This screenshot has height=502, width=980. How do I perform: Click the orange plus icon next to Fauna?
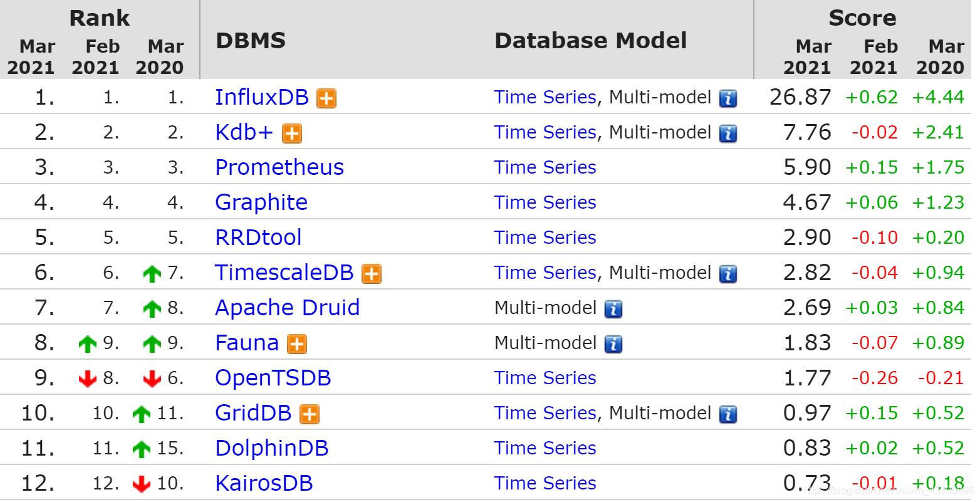point(297,343)
